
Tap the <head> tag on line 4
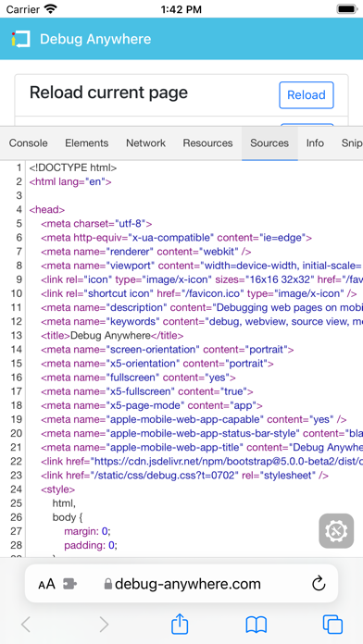point(47,209)
